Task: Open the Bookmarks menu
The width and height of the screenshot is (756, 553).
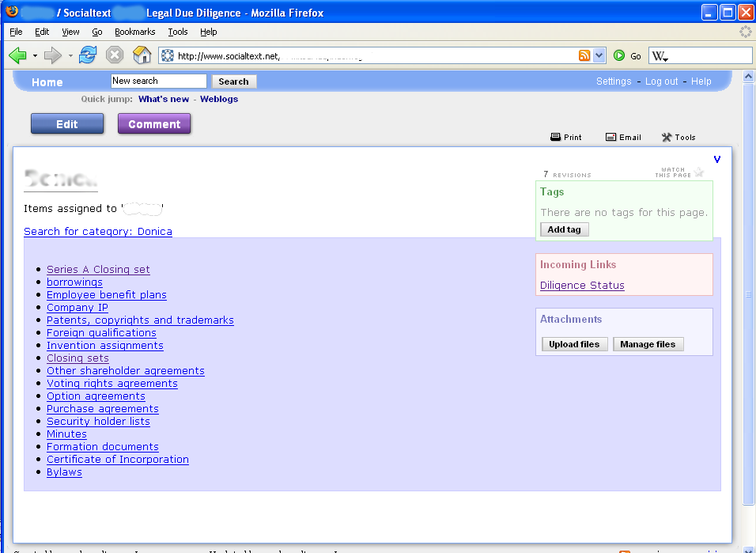Action: point(134,32)
